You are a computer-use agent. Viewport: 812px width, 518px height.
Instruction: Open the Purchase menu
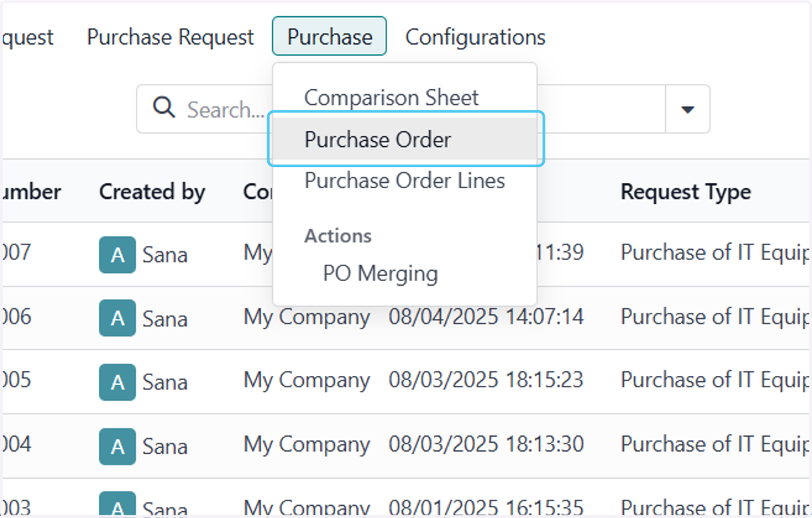click(330, 37)
